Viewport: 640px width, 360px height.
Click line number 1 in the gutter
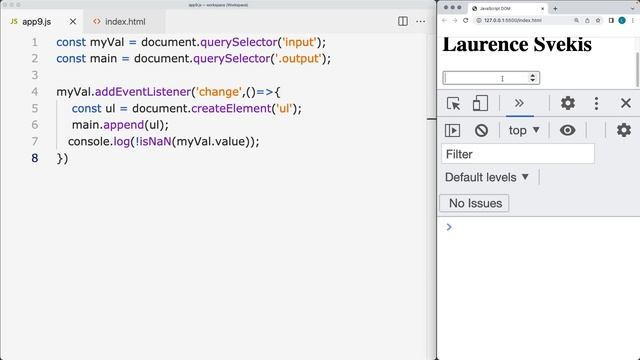35,42
